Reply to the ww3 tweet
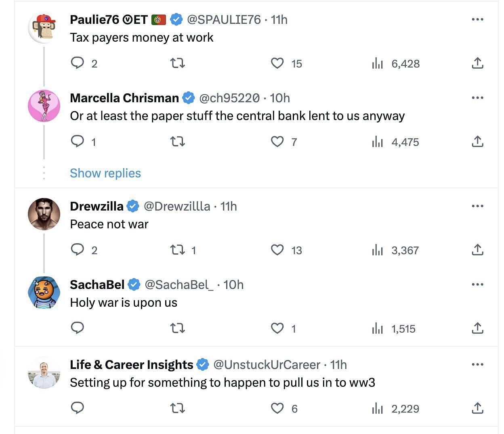This screenshot has height=434, width=504. pos(77,408)
